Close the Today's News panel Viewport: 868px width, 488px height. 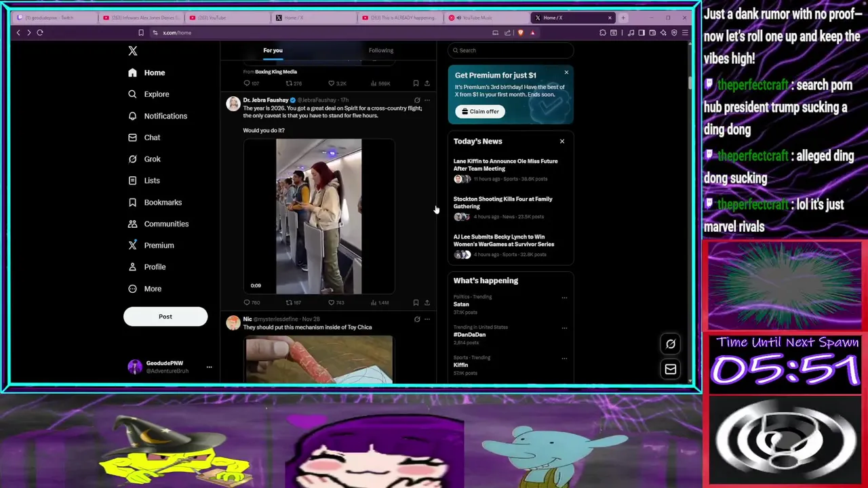pyautogui.click(x=561, y=141)
